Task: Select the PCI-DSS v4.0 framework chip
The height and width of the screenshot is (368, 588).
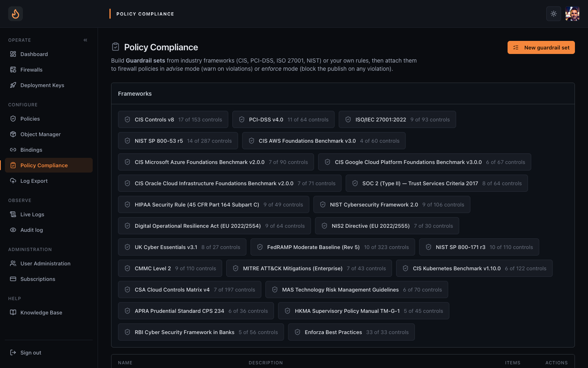Action: click(x=283, y=119)
